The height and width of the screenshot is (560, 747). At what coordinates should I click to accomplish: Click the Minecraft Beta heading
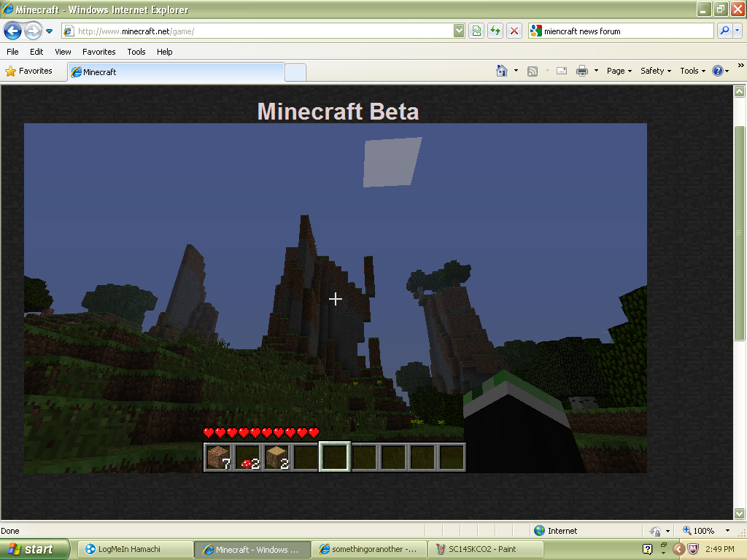click(x=338, y=112)
